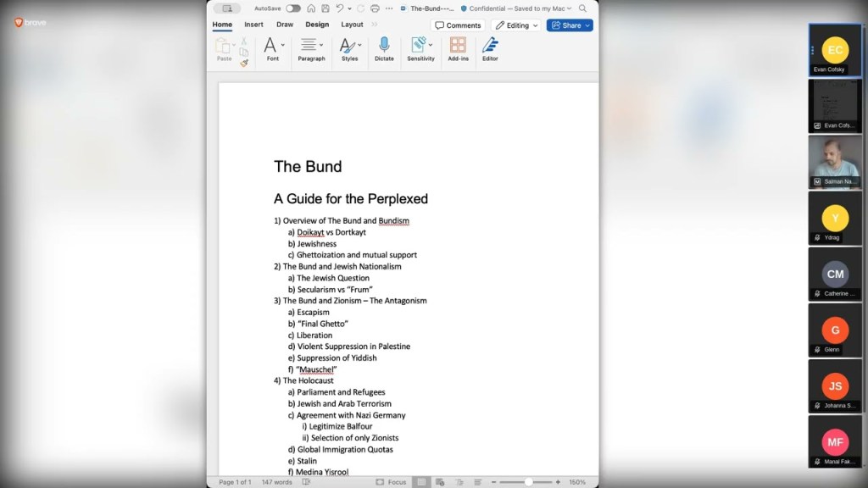
Task: Click the Share button
Action: coord(570,25)
